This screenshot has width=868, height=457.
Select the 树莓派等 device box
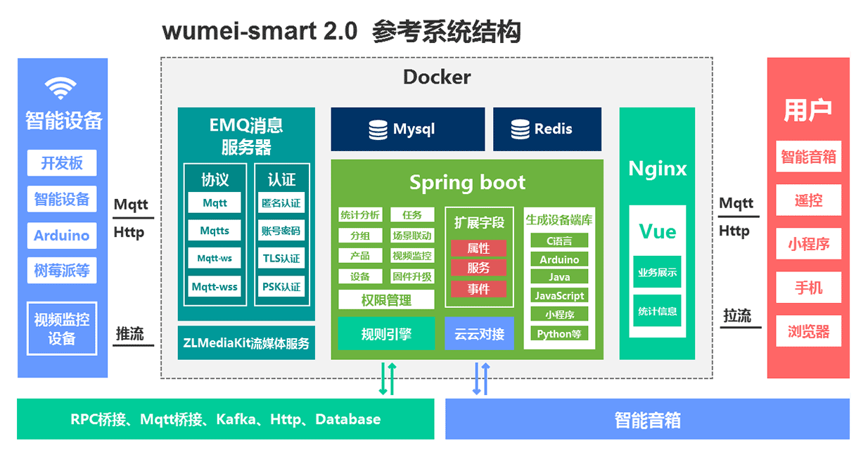coord(62,271)
